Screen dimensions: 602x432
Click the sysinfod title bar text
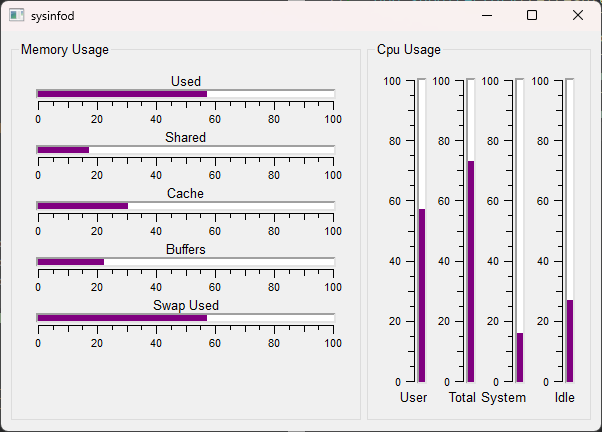(52, 16)
